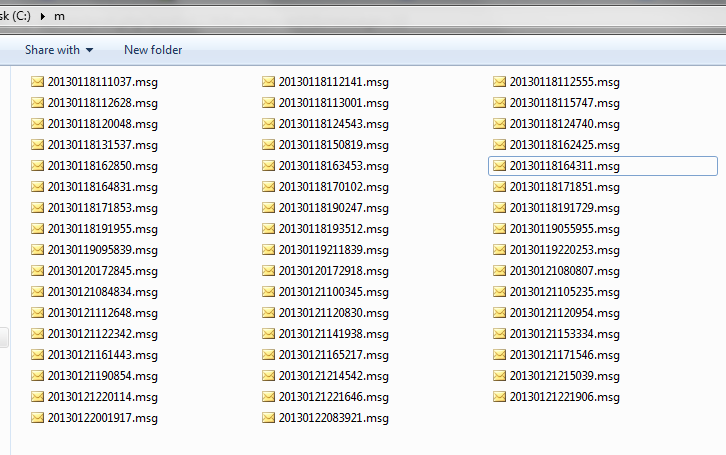Choose the file 20130121171546.msg

tap(565, 355)
